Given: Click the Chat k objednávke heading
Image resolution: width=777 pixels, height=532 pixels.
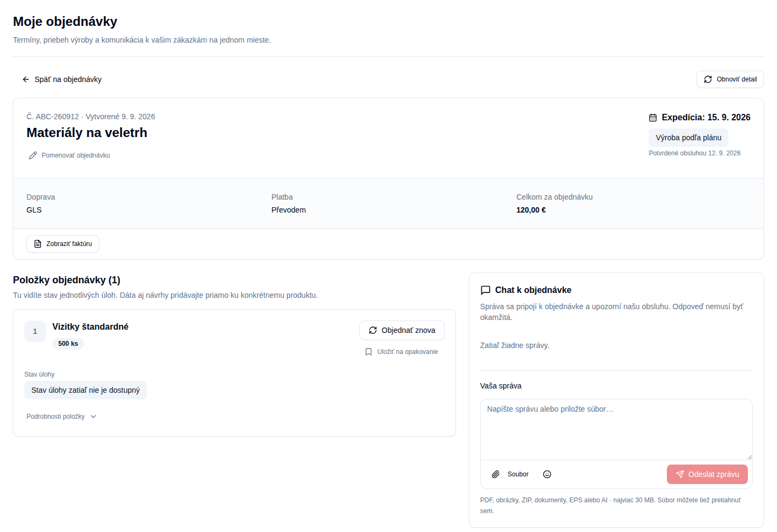Looking at the screenshot, I should click(533, 290).
